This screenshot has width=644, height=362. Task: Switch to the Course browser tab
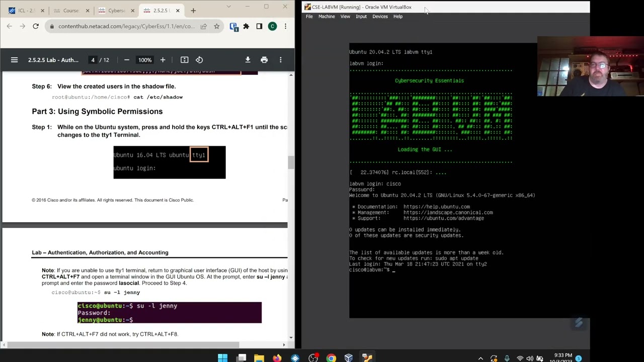pyautogui.click(x=71, y=11)
